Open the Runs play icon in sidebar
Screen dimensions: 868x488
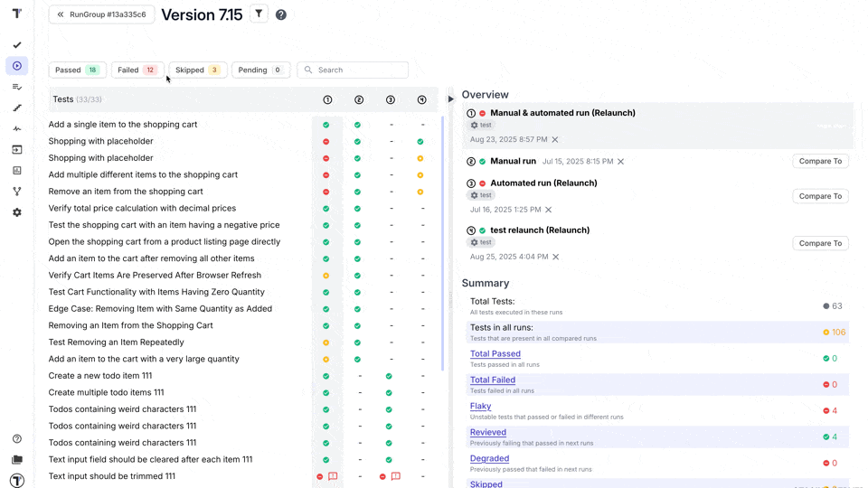17,66
